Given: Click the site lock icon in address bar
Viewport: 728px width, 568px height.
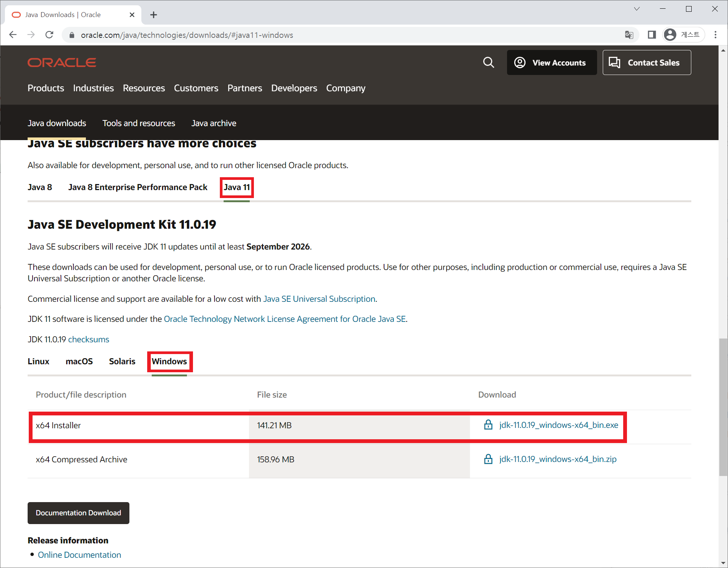Looking at the screenshot, I should pyautogui.click(x=72, y=35).
